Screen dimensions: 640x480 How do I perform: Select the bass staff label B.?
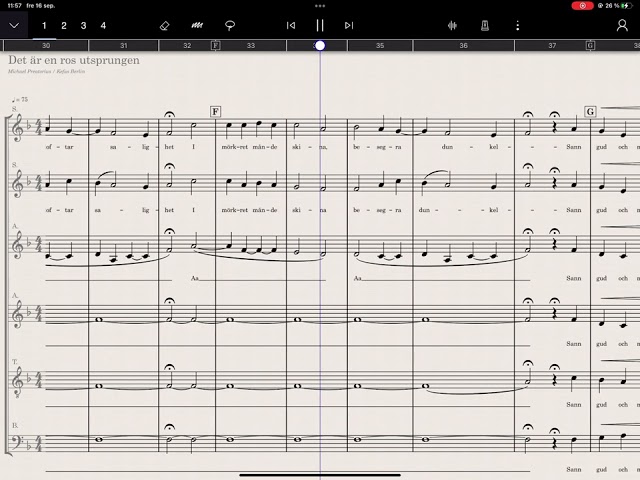tap(15, 426)
